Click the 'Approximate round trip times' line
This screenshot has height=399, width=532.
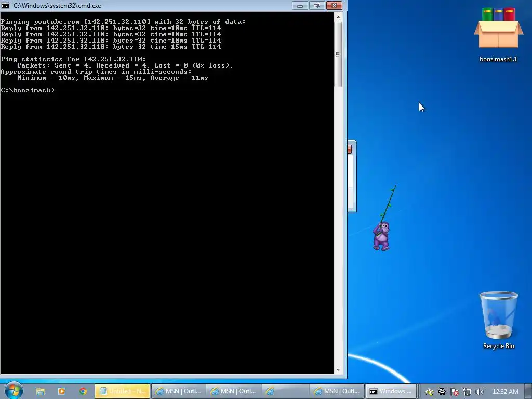tap(96, 72)
